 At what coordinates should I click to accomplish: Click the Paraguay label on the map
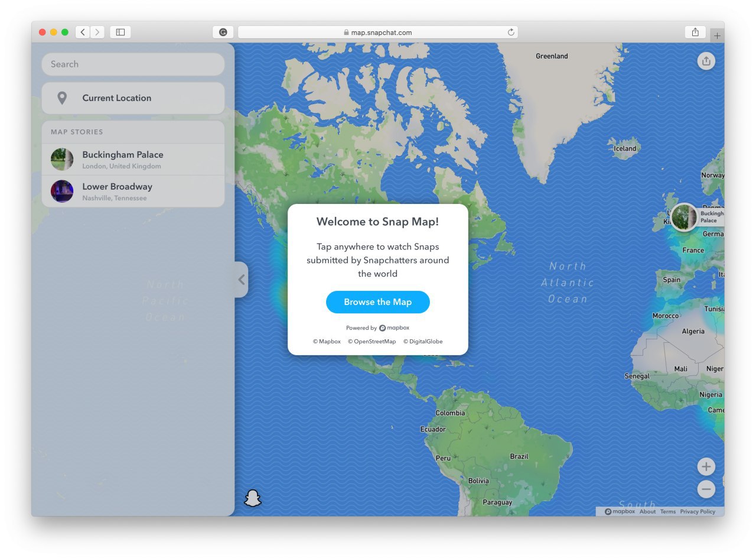(x=497, y=502)
